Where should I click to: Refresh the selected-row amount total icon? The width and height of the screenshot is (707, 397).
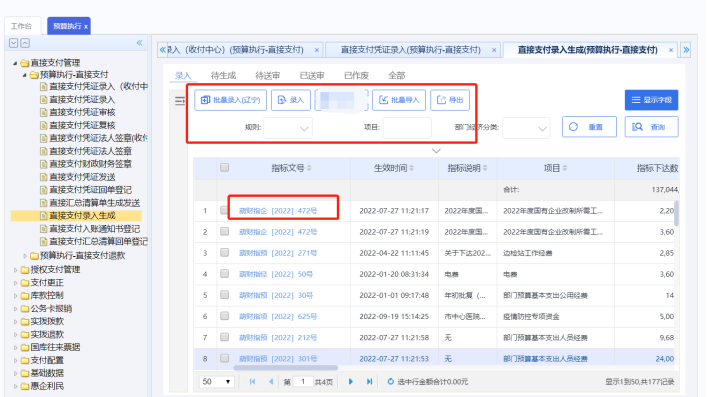390,382
